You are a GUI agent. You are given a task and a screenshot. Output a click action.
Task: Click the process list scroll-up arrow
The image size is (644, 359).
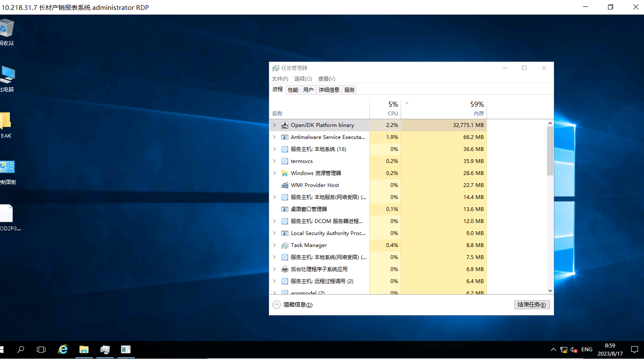click(x=550, y=123)
